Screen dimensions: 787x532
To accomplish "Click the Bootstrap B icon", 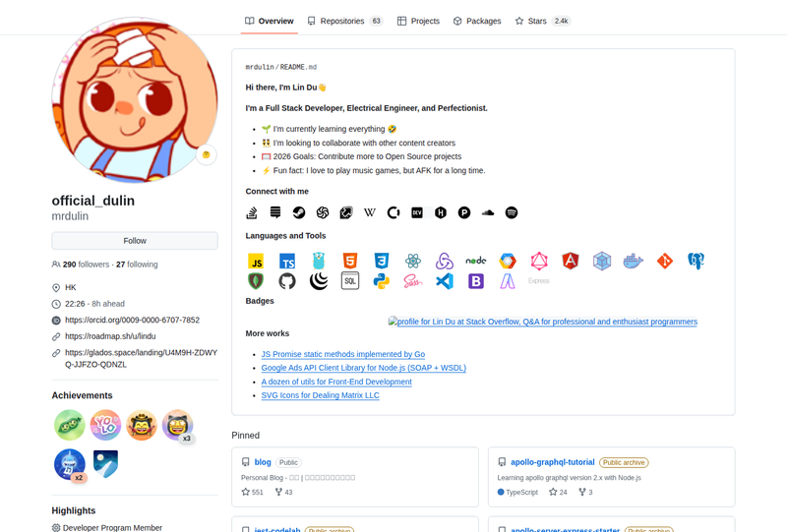I will tap(476, 281).
